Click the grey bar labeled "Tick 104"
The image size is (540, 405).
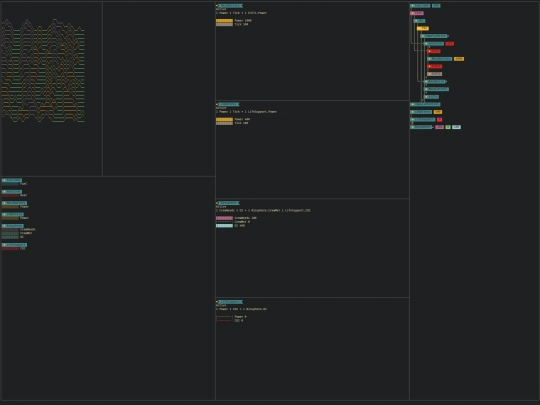click(224, 24)
